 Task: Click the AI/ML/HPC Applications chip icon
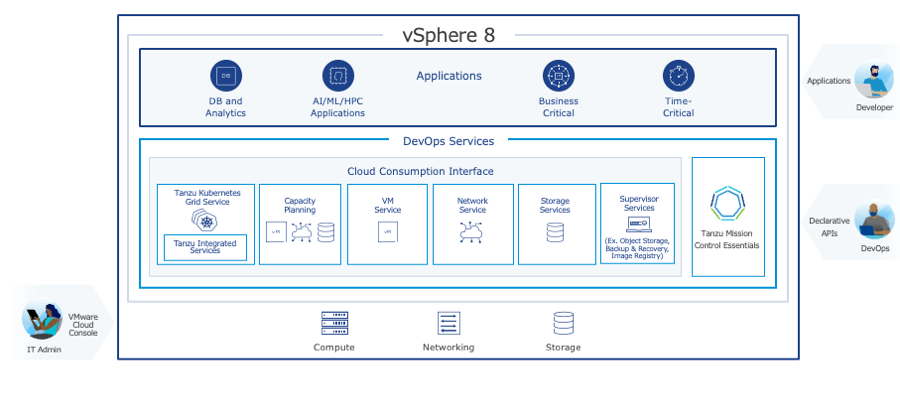[338, 76]
